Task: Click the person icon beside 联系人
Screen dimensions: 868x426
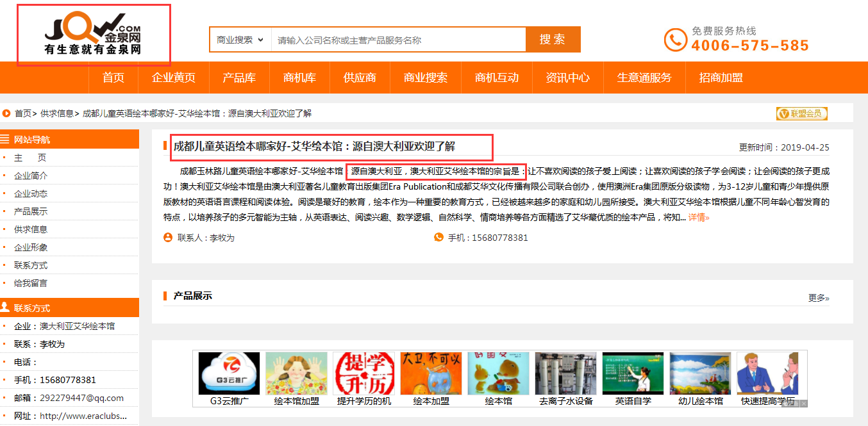Action: [168, 238]
